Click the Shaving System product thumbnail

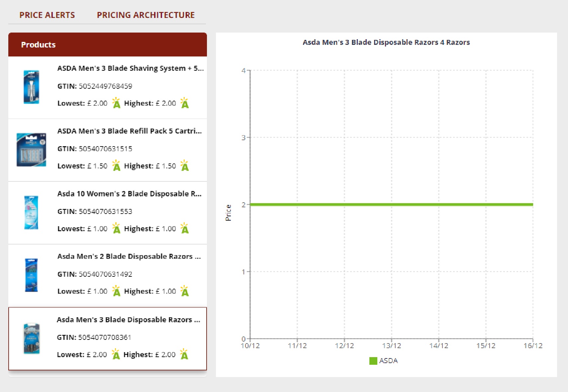click(31, 87)
